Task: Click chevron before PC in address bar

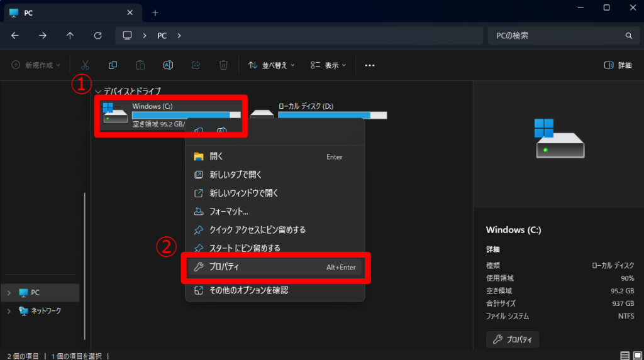Action: click(145, 36)
